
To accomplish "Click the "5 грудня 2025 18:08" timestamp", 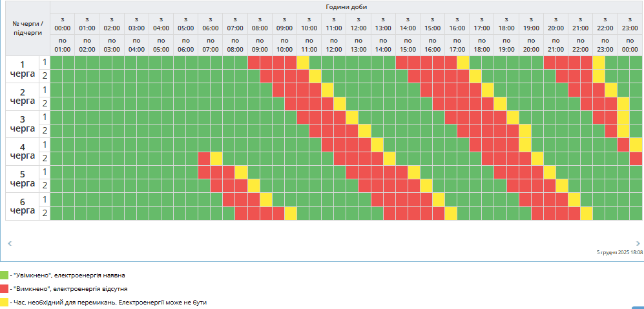I will (x=619, y=253).
